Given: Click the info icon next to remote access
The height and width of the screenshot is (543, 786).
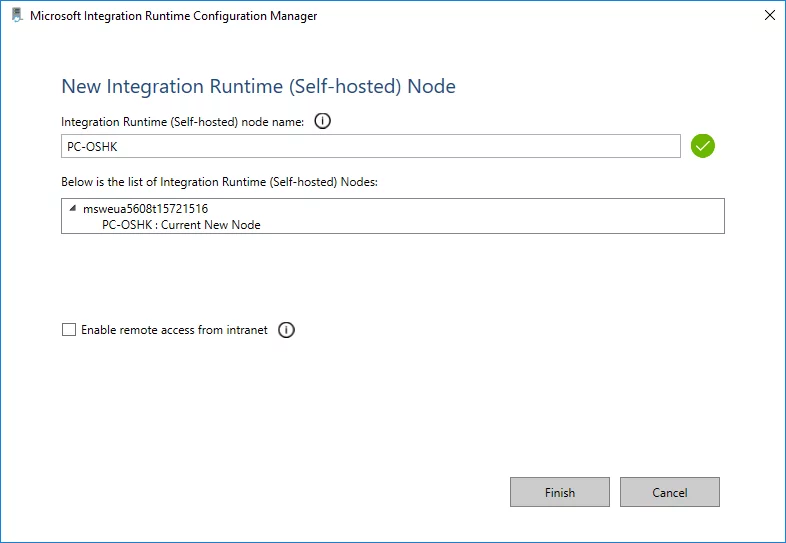Looking at the screenshot, I should click(286, 330).
